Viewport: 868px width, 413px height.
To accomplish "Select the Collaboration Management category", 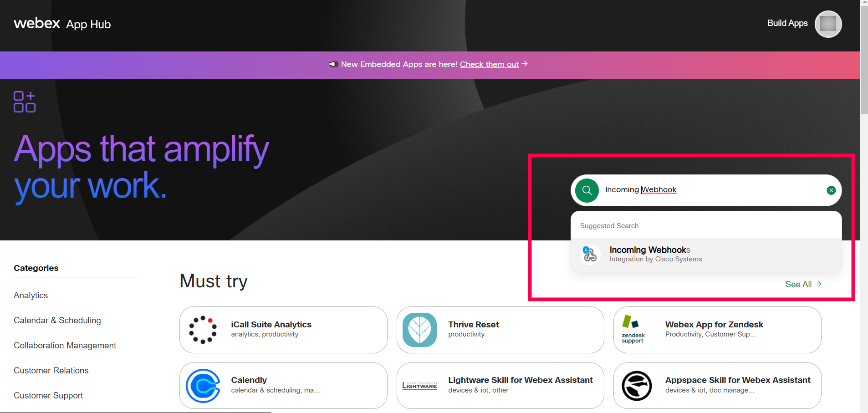I will [x=65, y=345].
